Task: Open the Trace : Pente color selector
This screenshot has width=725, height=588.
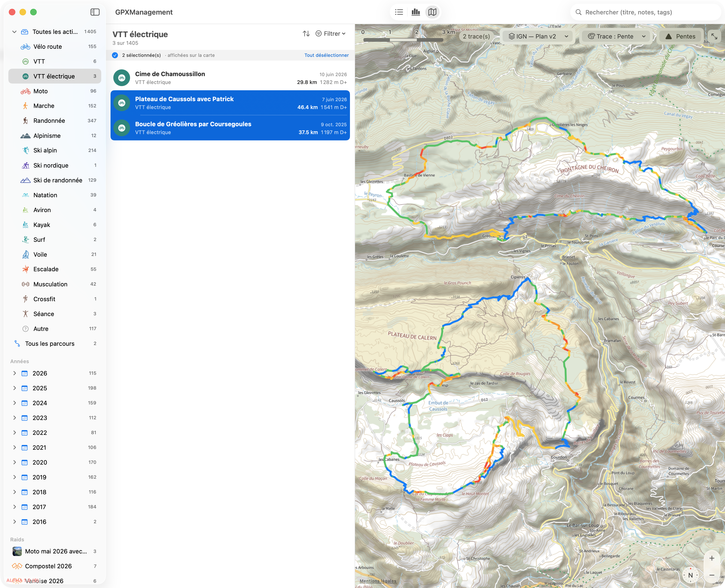Action: point(616,36)
